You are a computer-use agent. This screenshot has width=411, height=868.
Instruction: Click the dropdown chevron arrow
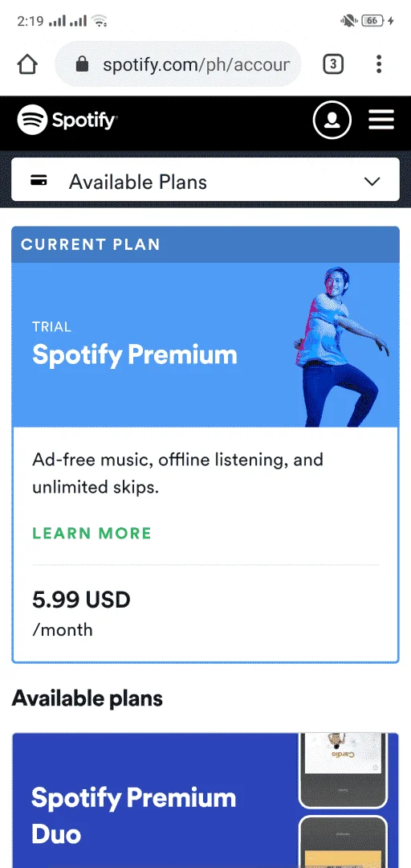coord(372,182)
